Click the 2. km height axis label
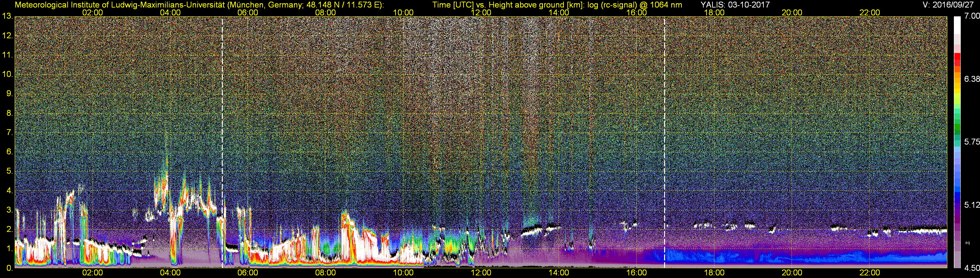 click(9, 230)
